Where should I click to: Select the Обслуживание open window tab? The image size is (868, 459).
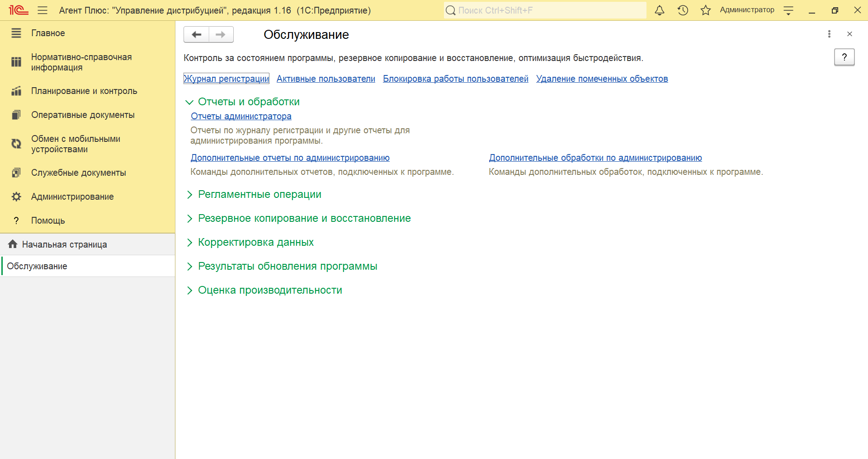(x=88, y=266)
